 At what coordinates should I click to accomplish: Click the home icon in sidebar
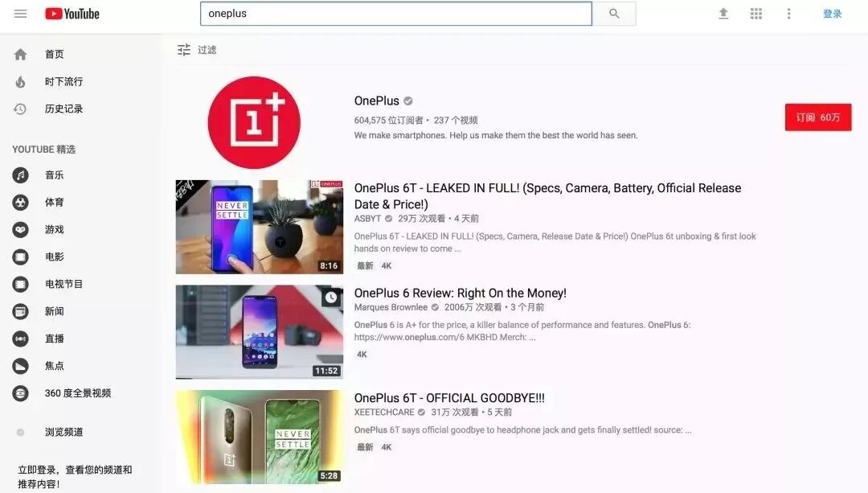tap(20, 54)
